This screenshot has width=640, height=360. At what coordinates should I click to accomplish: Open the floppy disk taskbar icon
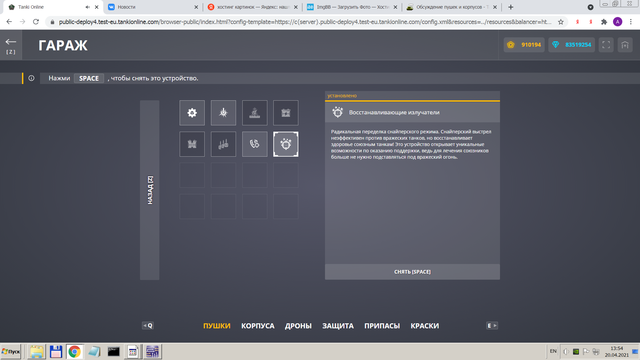pos(56,351)
